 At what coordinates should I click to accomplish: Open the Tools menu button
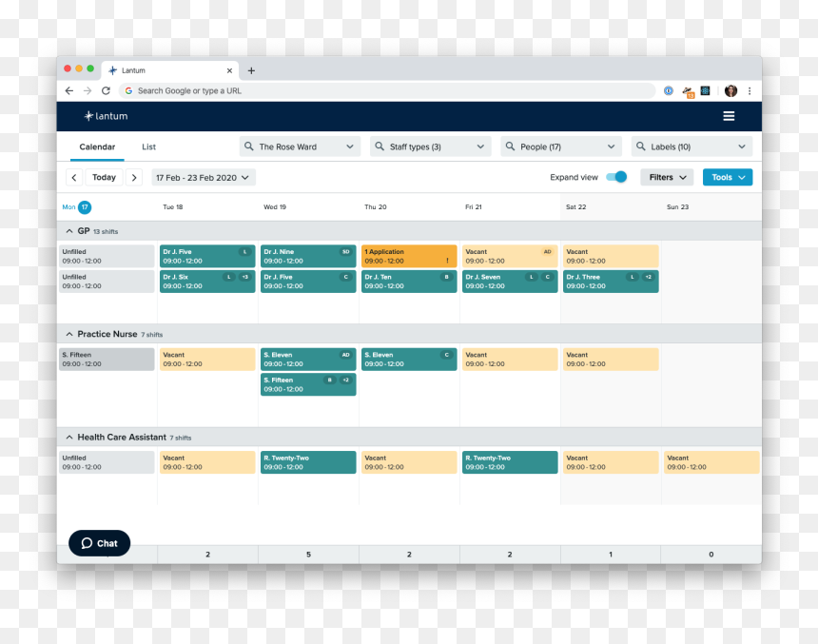pos(728,178)
